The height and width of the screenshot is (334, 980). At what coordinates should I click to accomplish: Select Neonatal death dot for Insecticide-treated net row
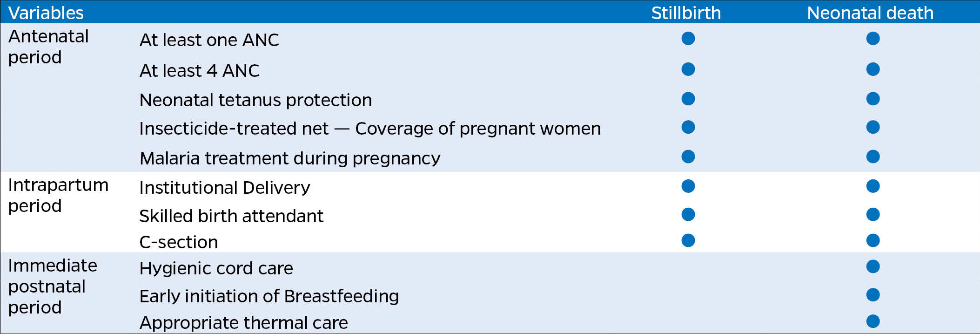click(x=873, y=127)
